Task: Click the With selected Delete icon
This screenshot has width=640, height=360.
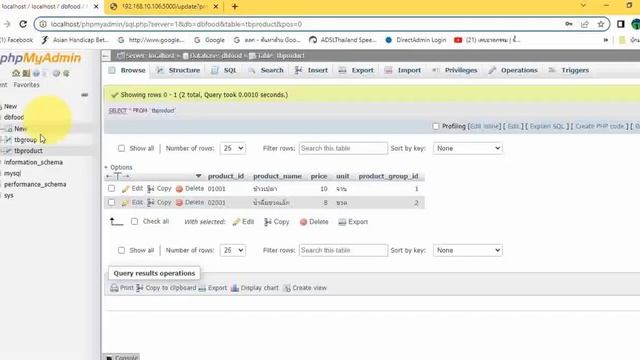Action: [x=303, y=222]
